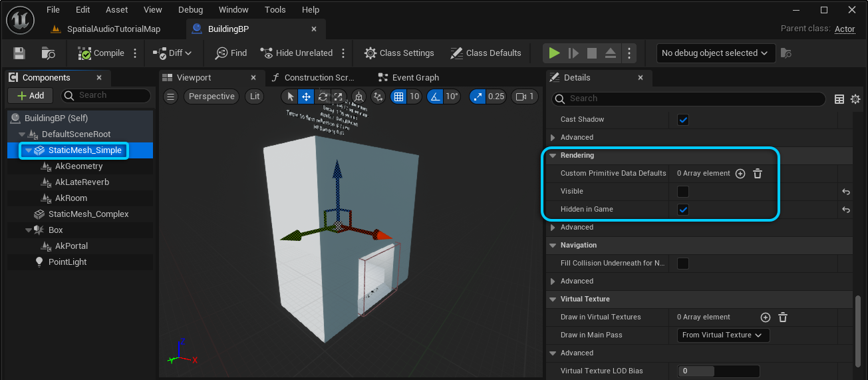Uncheck the Hidden in Game checkbox

tap(682, 210)
